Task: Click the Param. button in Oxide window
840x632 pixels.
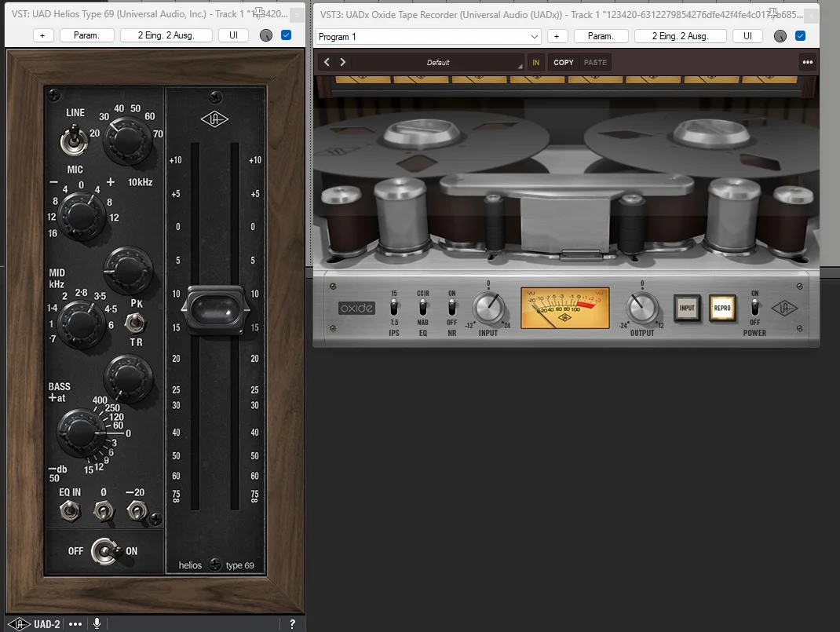Action: click(x=601, y=36)
